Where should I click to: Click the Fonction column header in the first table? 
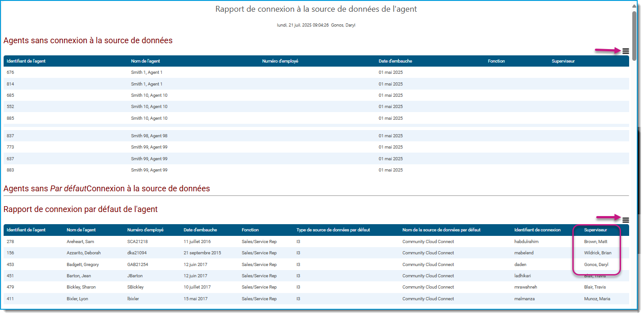(496, 61)
